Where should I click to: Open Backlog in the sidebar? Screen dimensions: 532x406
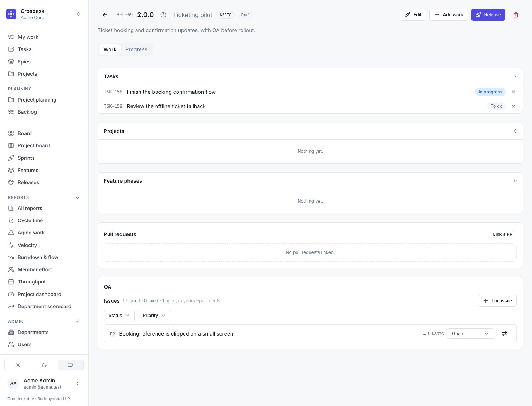(44, 112)
